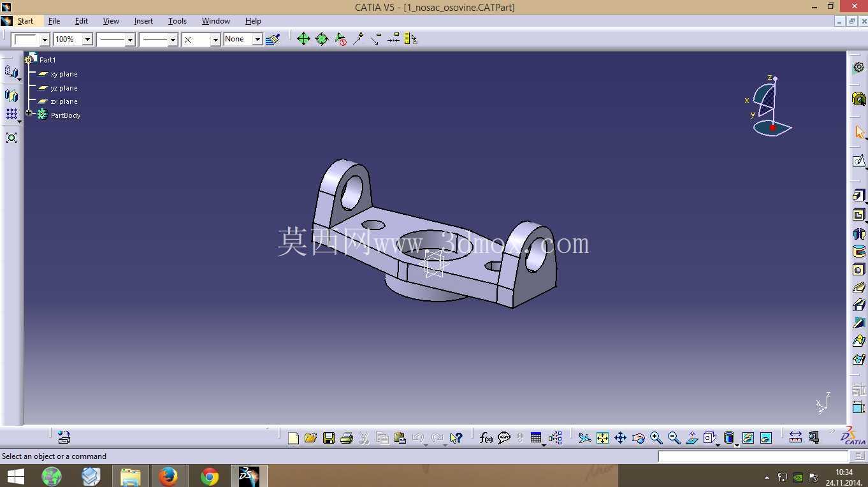Open File Explorer from the taskbar

coord(130,476)
